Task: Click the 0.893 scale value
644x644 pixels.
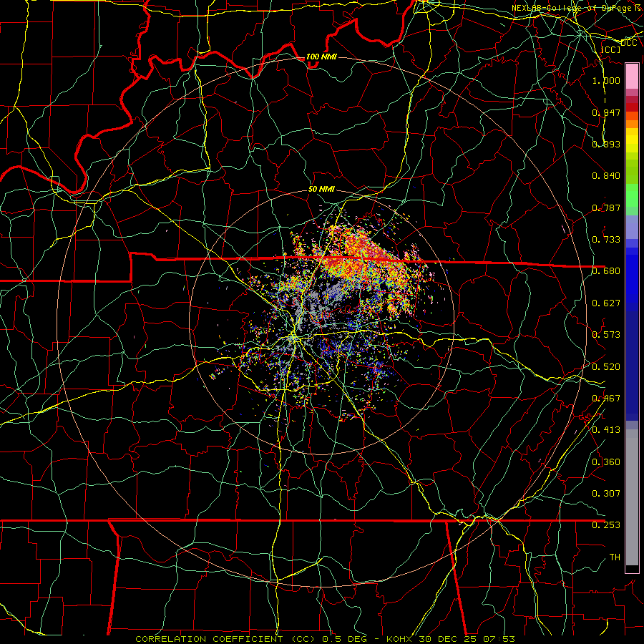Action: click(606, 144)
